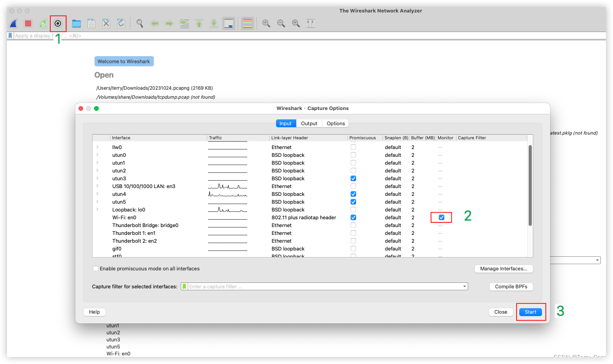Check Enable promiscuous mode on all interfaces
The height and width of the screenshot is (364, 613).
(x=96, y=268)
